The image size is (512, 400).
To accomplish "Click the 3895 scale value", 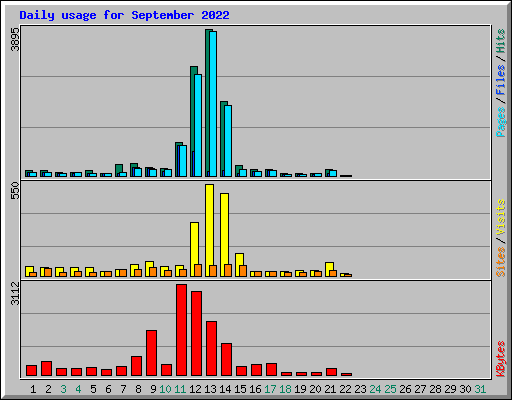I will (x=15, y=39).
